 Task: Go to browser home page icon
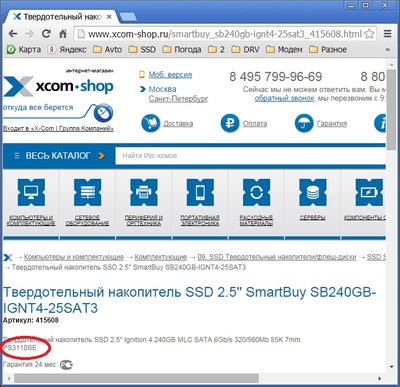point(63,33)
